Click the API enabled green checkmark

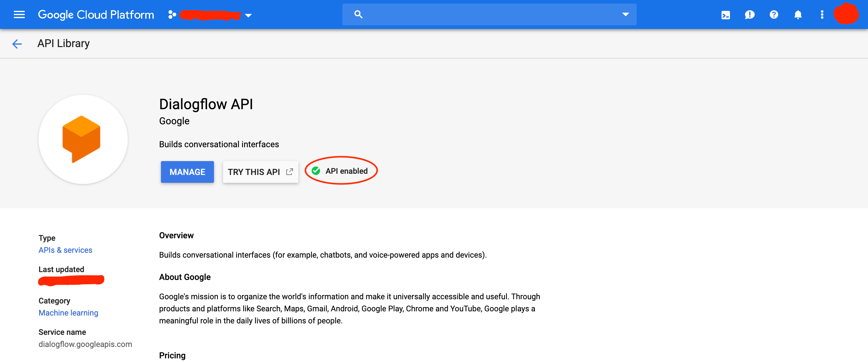316,171
